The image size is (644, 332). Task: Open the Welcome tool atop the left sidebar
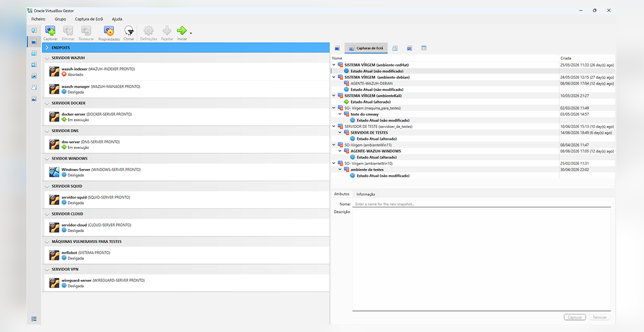pos(34,30)
